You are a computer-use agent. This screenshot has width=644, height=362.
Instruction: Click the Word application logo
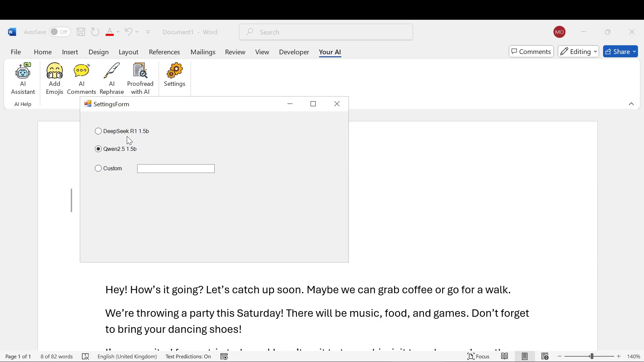click(12, 32)
